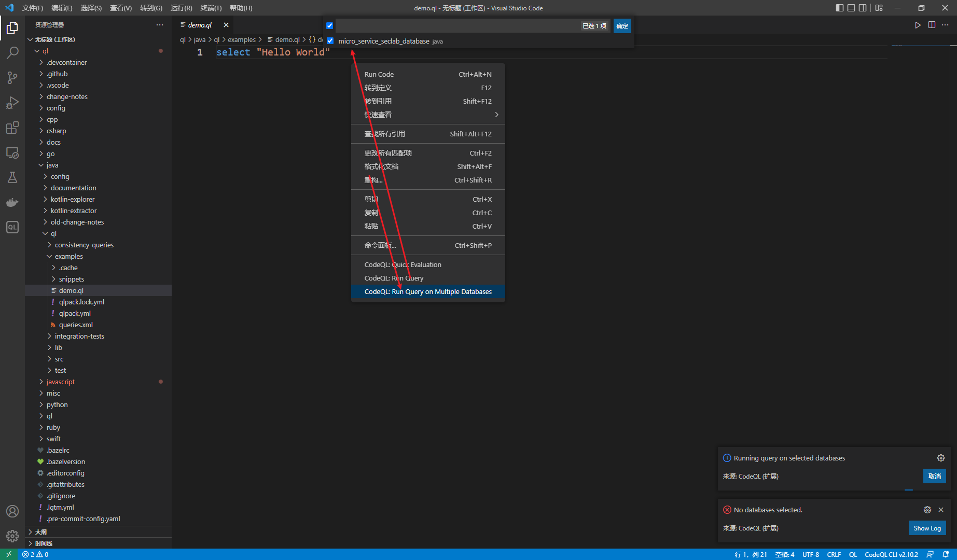Split the editor to the right
The width and height of the screenshot is (957, 560).
coord(932,25)
